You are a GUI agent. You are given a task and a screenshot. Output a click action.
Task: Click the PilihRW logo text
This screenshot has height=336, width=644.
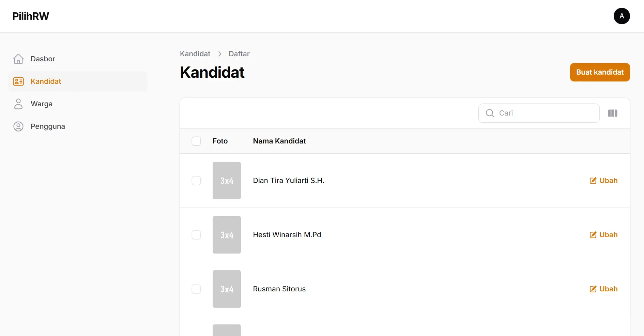coord(30,16)
